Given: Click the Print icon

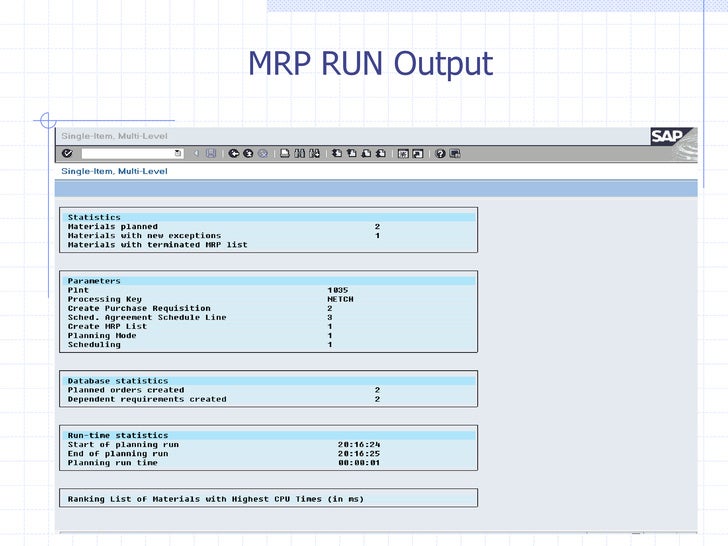Looking at the screenshot, I should pyautogui.click(x=285, y=153).
